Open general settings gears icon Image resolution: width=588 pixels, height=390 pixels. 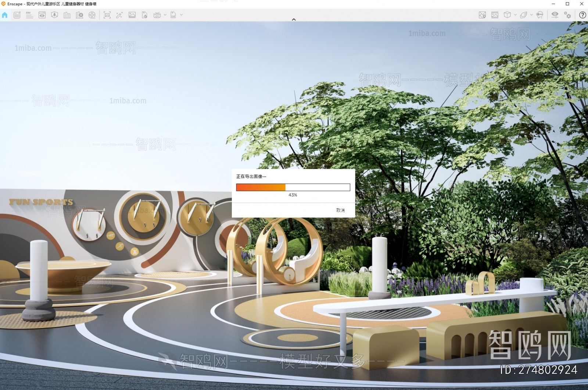click(x=567, y=15)
